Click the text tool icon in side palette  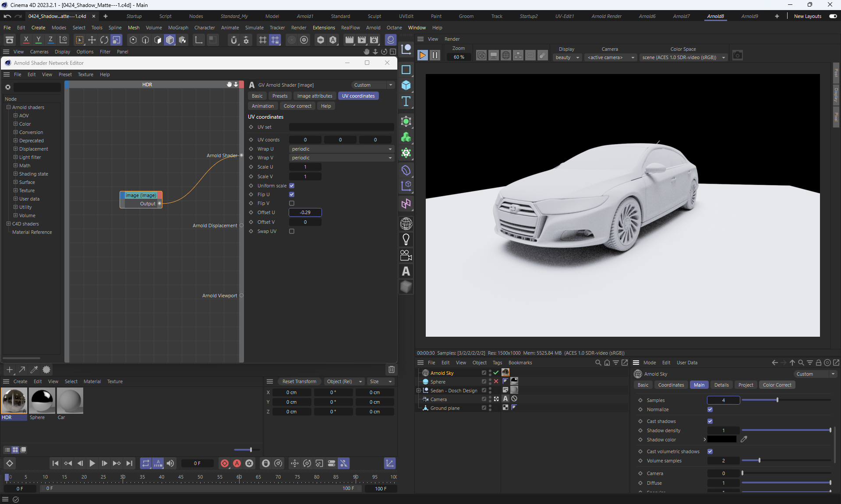coord(406,102)
